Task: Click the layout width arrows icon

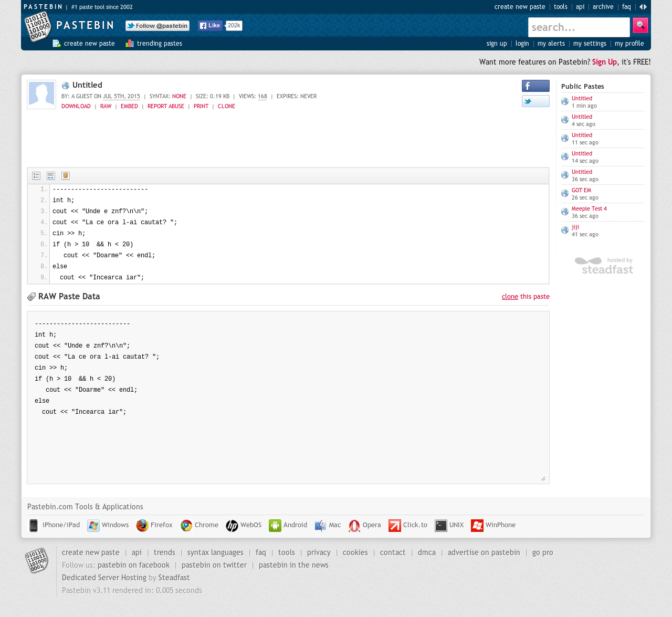Action: (x=643, y=7)
